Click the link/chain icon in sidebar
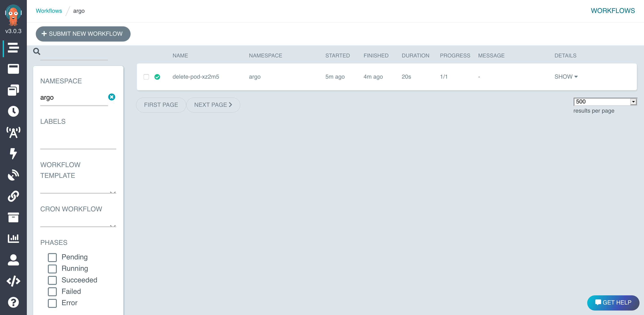 (x=13, y=196)
